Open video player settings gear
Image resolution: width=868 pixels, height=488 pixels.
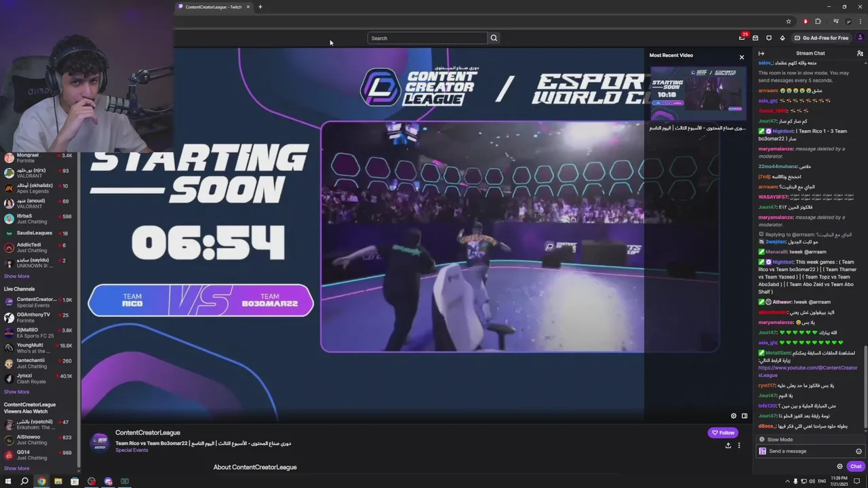[x=733, y=416]
